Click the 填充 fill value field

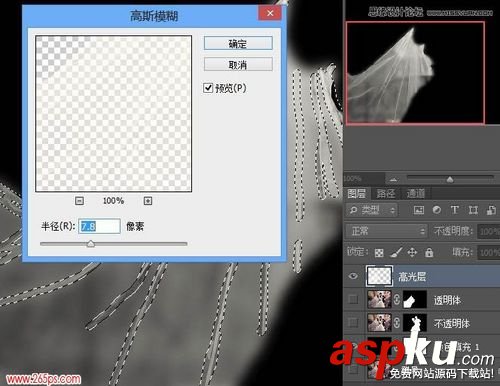pos(489,252)
